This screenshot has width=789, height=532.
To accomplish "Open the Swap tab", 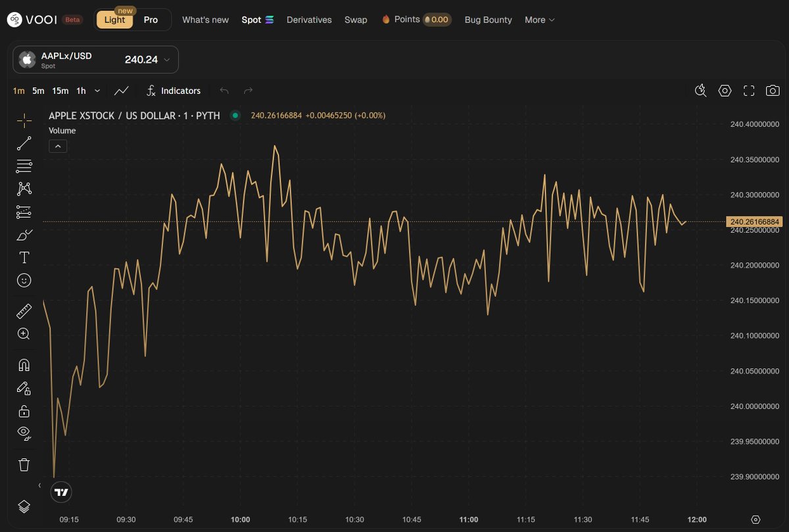I will pyautogui.click(x=356, y=20).
